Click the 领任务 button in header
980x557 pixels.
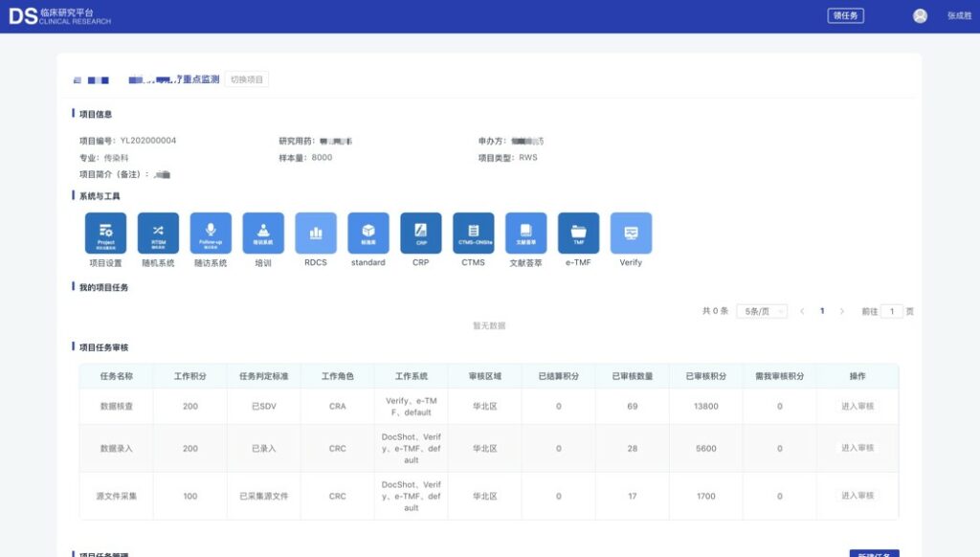pos(845,16)
